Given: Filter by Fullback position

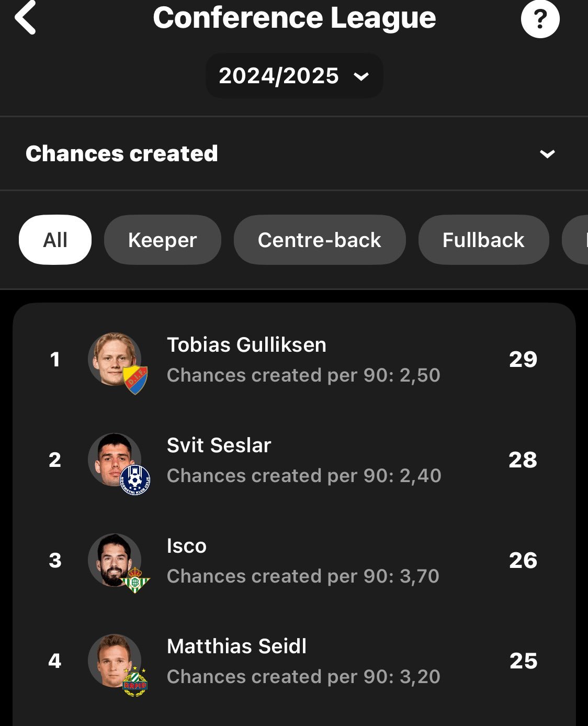Looking at the screenshot, I should (483, 240).
